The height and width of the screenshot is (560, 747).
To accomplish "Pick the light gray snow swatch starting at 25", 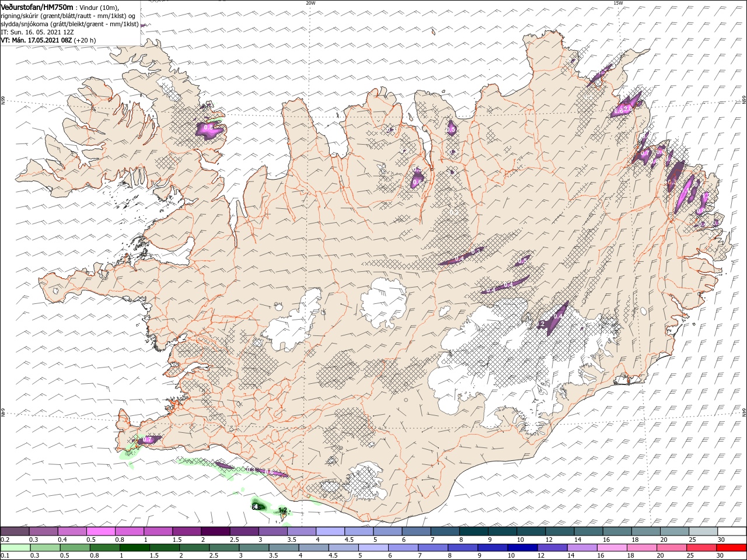I will click(x=703, y=531).
